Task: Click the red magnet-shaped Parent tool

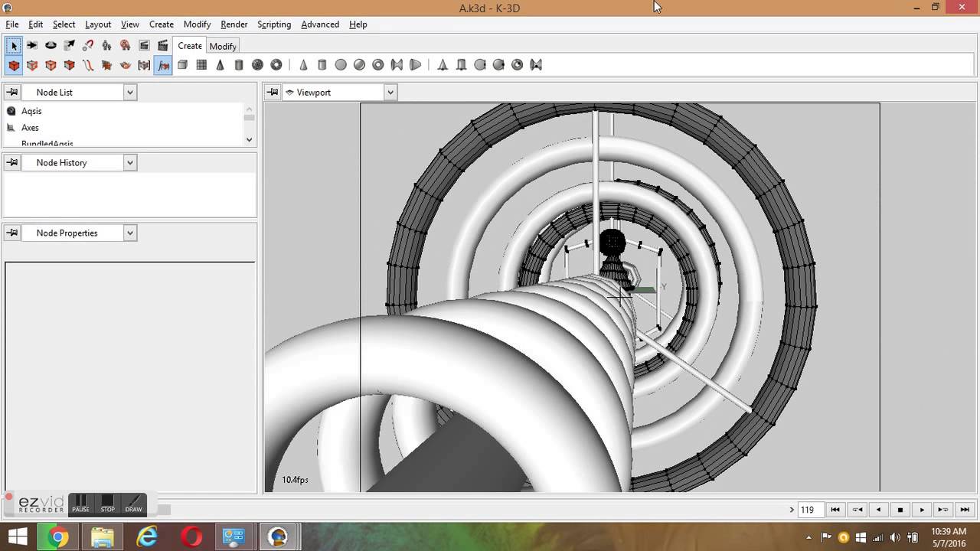Action: (88, 46)
